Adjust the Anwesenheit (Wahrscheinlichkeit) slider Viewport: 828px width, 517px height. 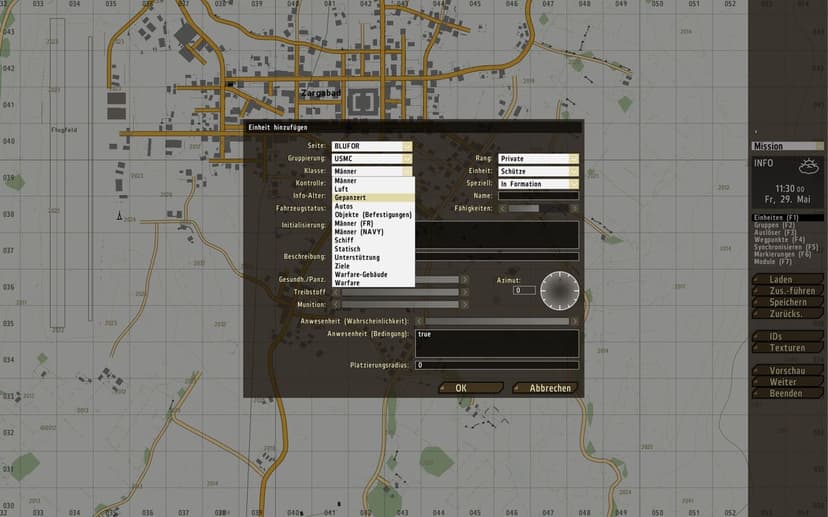click(496, 321)
